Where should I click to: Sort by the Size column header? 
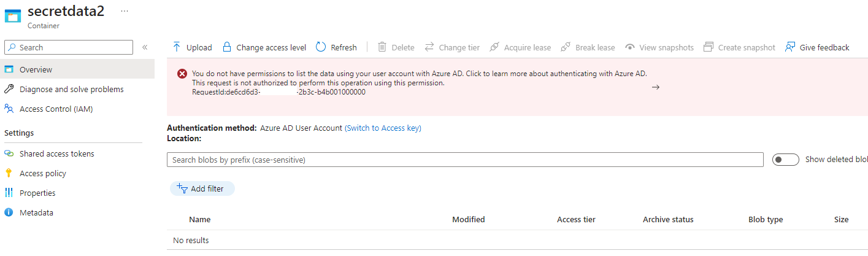pos(841,219)
